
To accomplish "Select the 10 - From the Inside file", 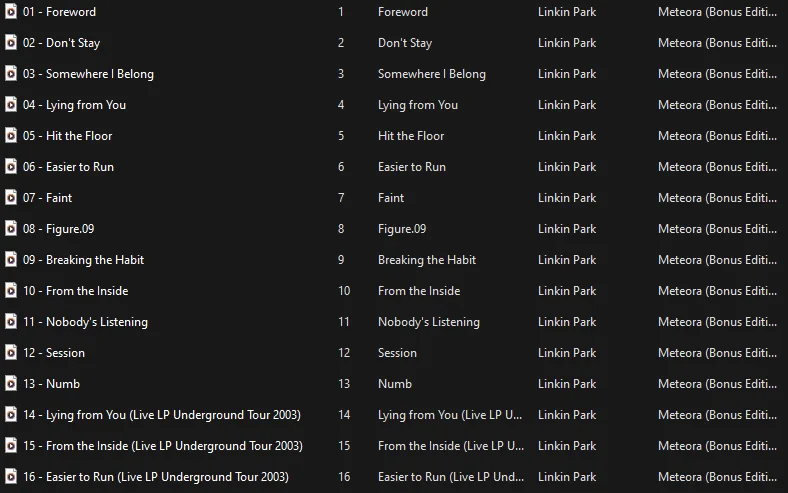I will pos(75,291).
